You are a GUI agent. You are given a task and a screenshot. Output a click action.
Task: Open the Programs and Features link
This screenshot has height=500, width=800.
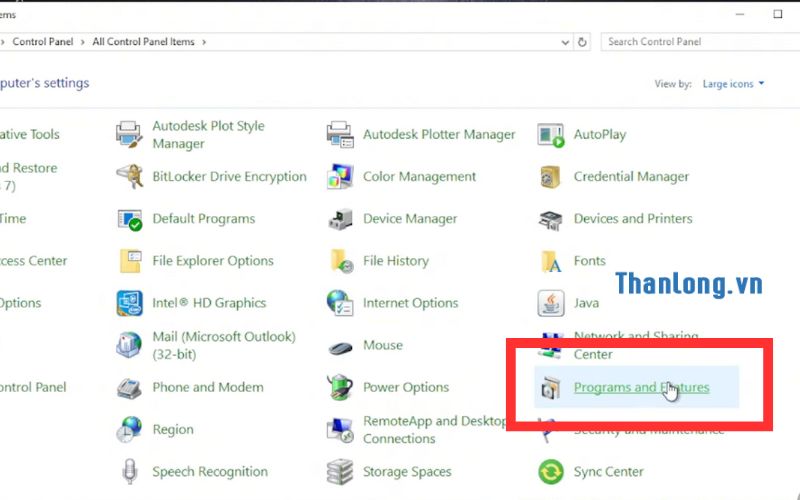pos(641,387)
